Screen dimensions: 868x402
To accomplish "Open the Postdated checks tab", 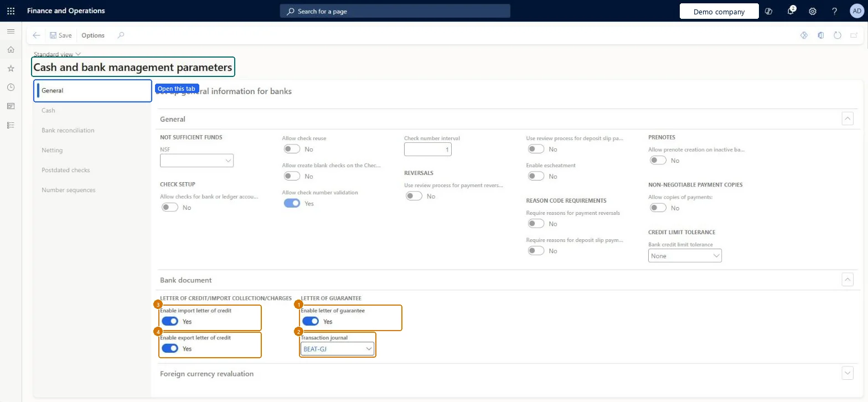I will point(92,170).
